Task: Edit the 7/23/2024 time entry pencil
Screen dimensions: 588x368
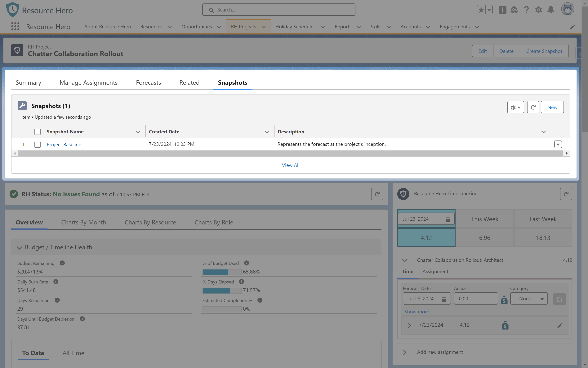Action: coord(560,325)
